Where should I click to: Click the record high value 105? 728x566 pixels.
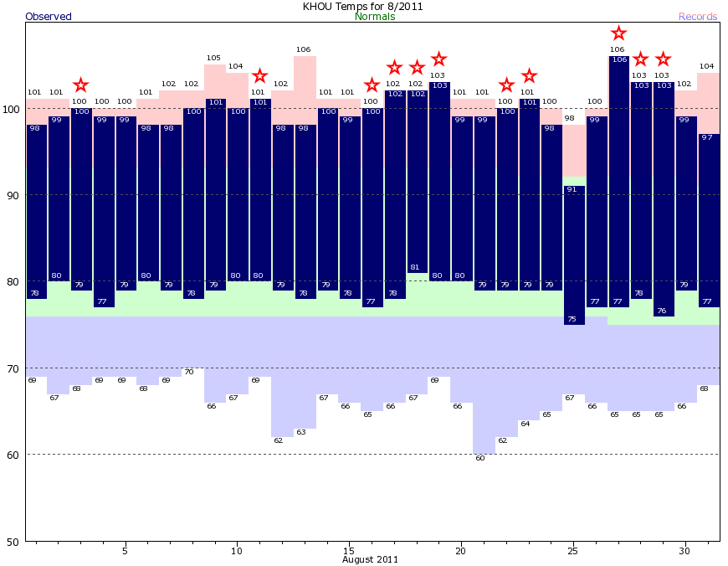coord(213,58)
